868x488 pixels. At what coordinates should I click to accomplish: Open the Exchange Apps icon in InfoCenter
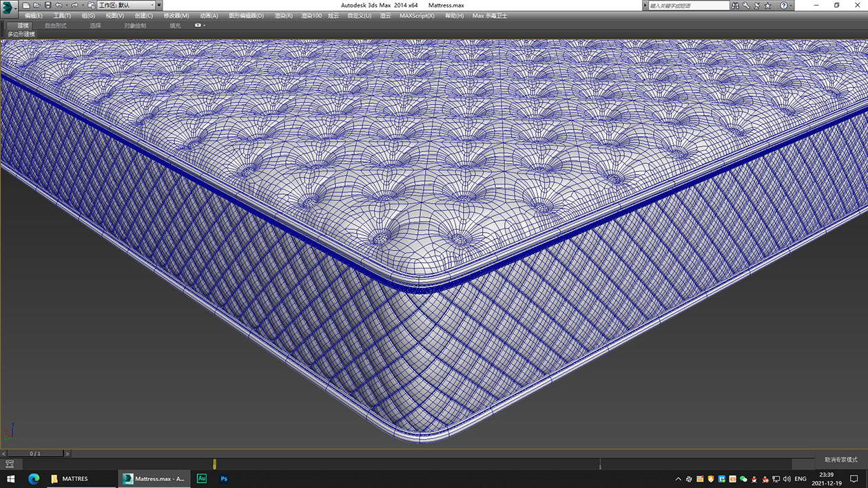click(x=757, y=6)
